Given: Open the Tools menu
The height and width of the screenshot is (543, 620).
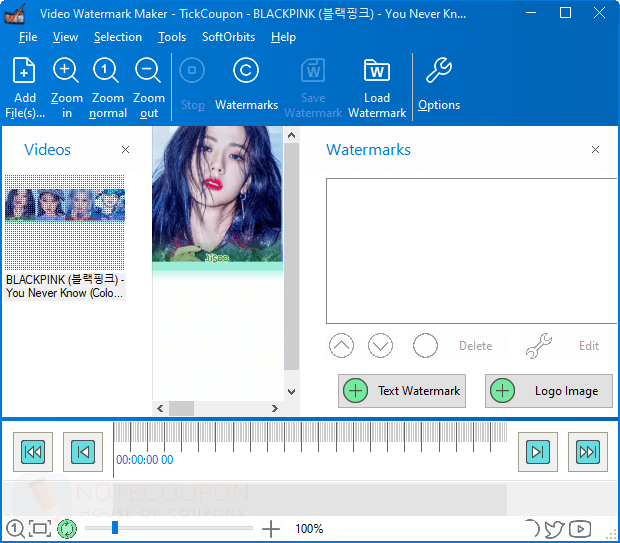Looking at the screenshot, I should pos(172,37).
